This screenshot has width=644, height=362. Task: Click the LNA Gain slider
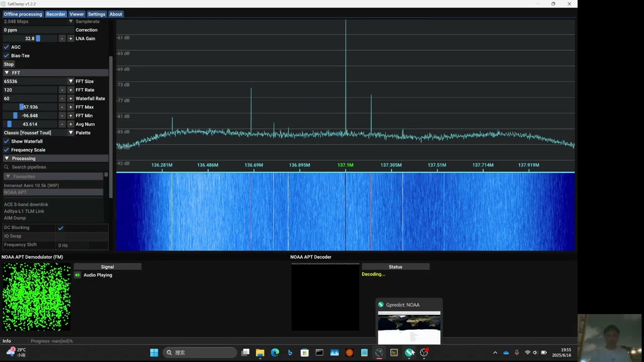pyautogui.click(x=30, y=39)
